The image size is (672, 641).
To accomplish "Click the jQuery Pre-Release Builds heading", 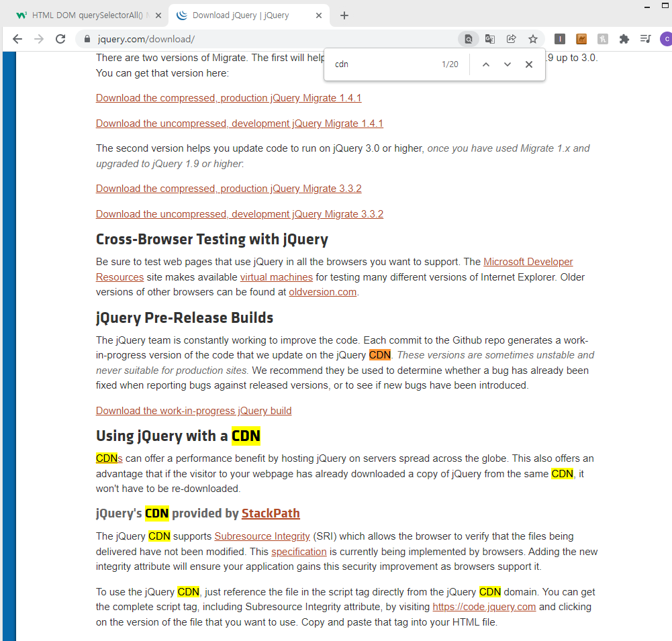I will point(185,318).
